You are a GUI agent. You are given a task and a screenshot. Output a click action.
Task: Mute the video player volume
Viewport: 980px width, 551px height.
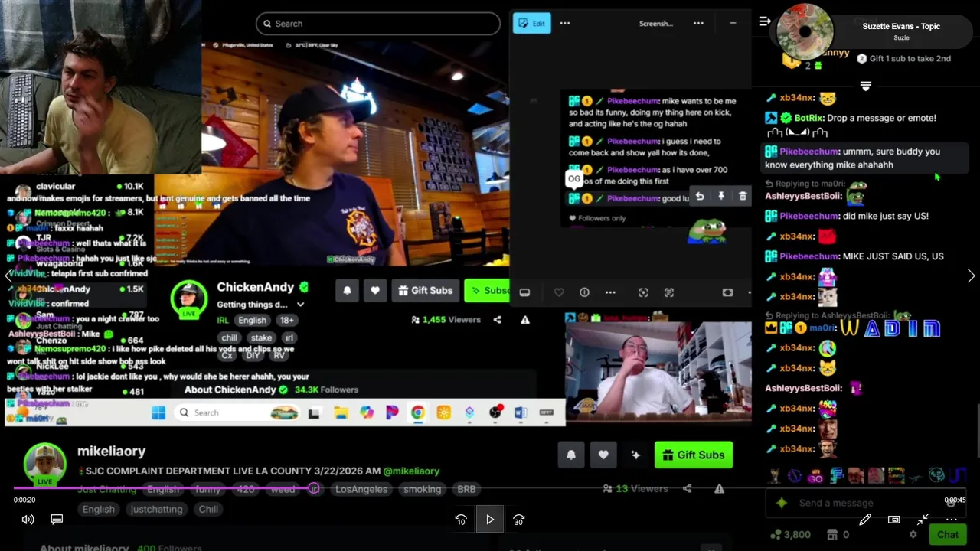(x=28, y=520)
